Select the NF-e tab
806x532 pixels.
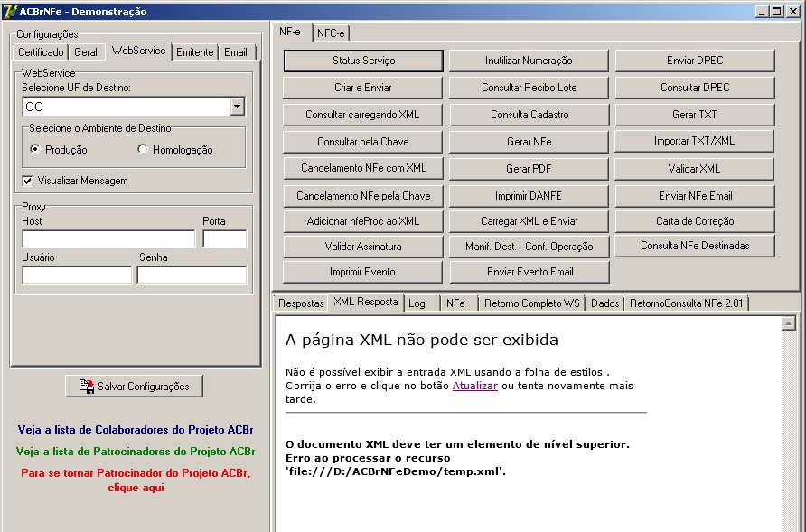tap(290, 32)
